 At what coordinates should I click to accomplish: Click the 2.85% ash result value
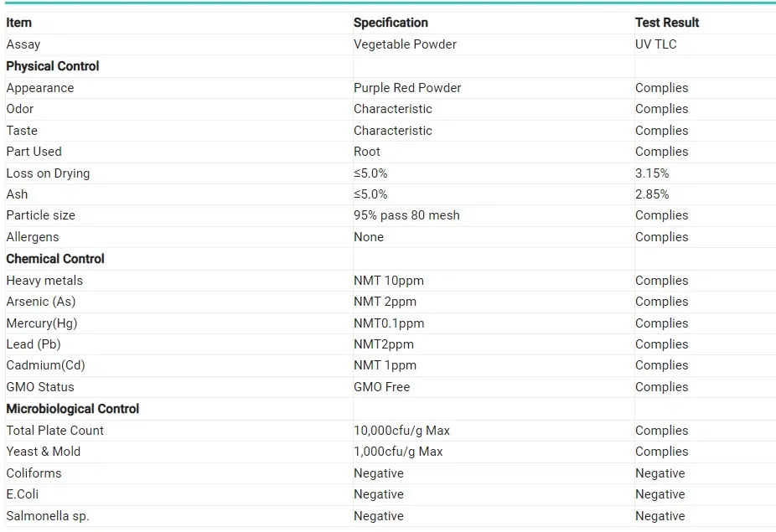[x=652, y=194]
